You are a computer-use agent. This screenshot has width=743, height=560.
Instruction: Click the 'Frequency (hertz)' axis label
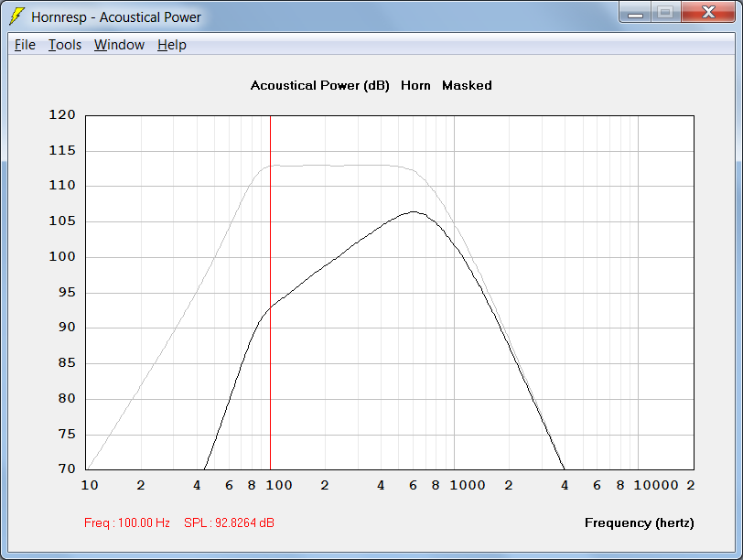640,522
